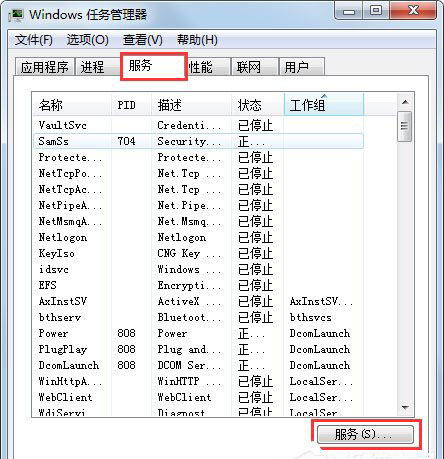Screen dimensions: 444x459
Task: Click the Credenti... description cell
Action: pyautogui.click(x=189, y=126)
